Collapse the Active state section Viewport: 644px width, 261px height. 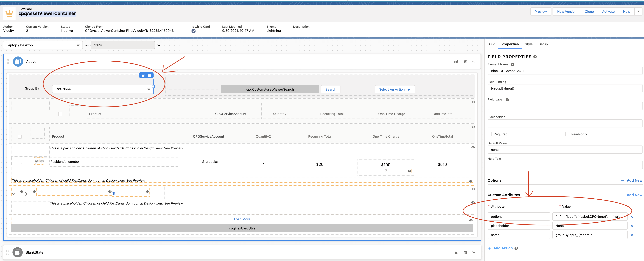(x=473, y=62)
